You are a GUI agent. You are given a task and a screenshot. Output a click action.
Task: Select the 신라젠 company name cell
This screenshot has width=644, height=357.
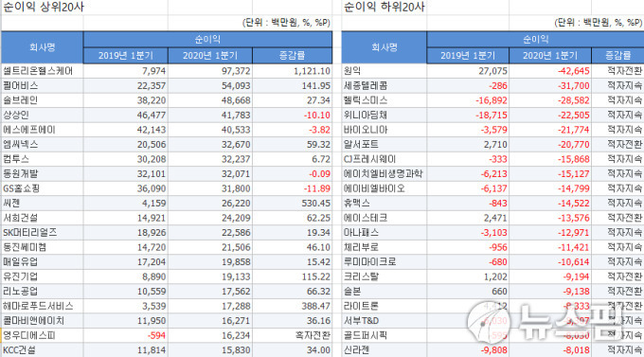click(x=384, y=350)
